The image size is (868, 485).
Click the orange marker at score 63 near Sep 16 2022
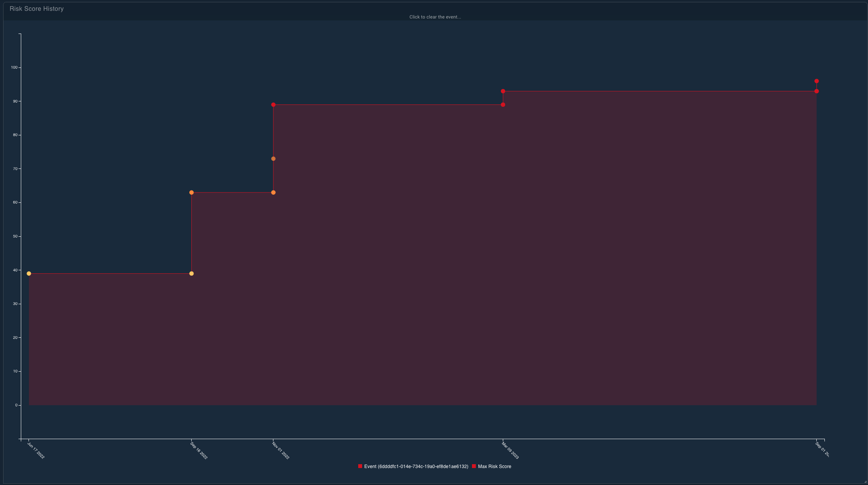[191, 192]
